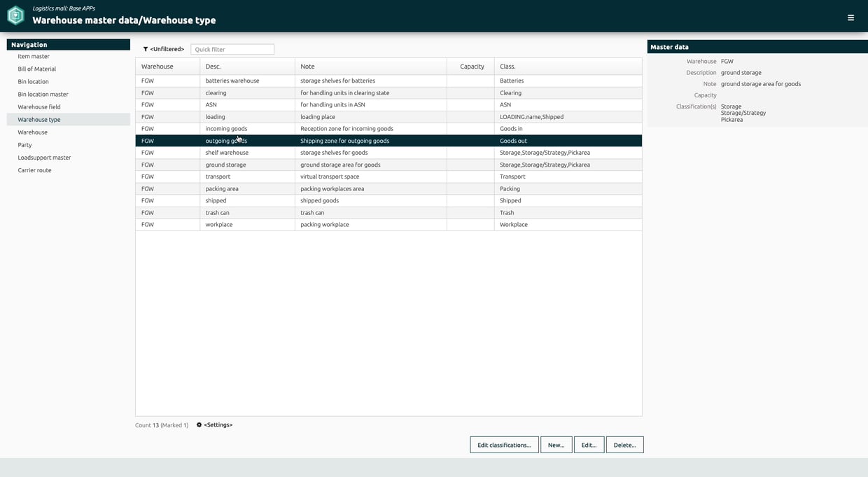Image resolution: width=868 pixels, height=477 pixels.
Task: Focus the Quick filter input field
Action: point(232,49)
